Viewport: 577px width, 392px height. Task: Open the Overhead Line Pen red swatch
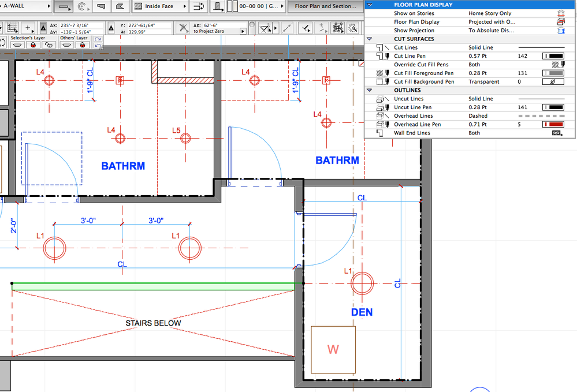(x=553, y=125)
